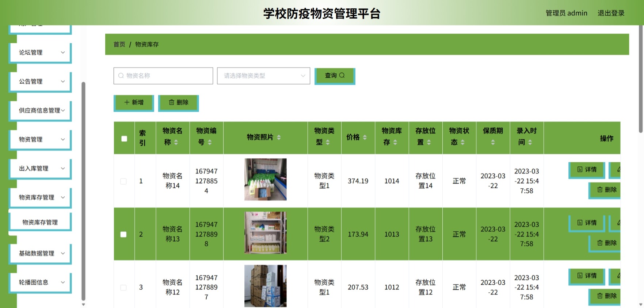Open photo thumbnail for 物资名称13
This screenshot has width=644, height=308.
(266, 232)
